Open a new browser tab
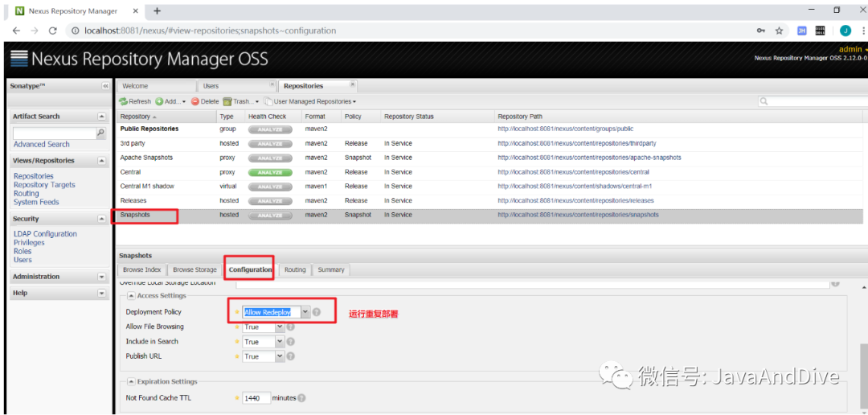Viewport: 868px width, 415px height. click(x=158, y=10)
